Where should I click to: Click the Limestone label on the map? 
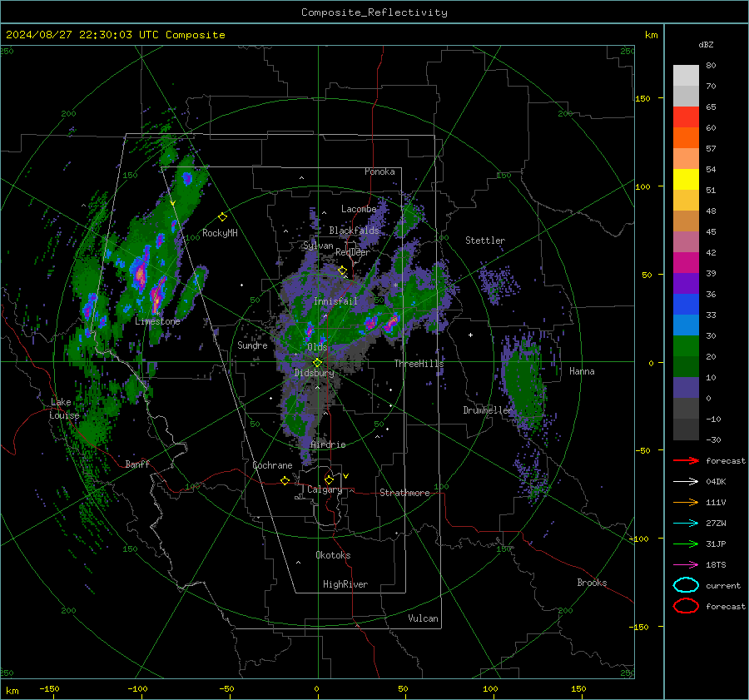pos(157,321)
